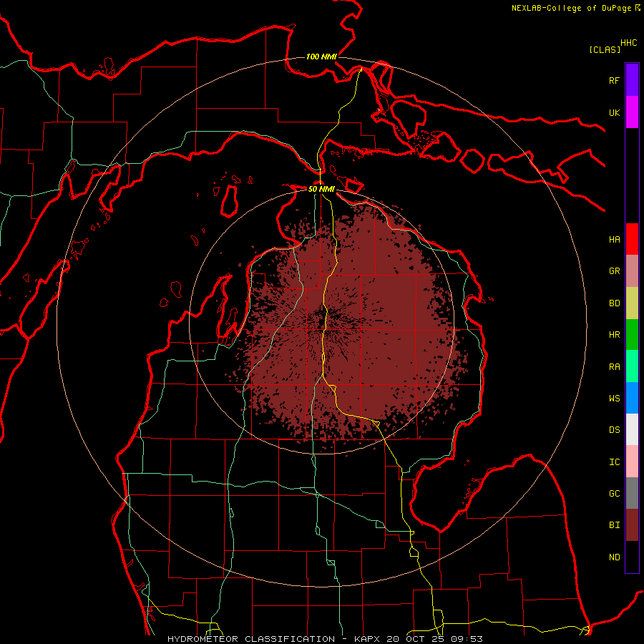This screenshot has height=644, width=644.
Task: Click the 09:53 timestamp
Action: tap(467, 639)
